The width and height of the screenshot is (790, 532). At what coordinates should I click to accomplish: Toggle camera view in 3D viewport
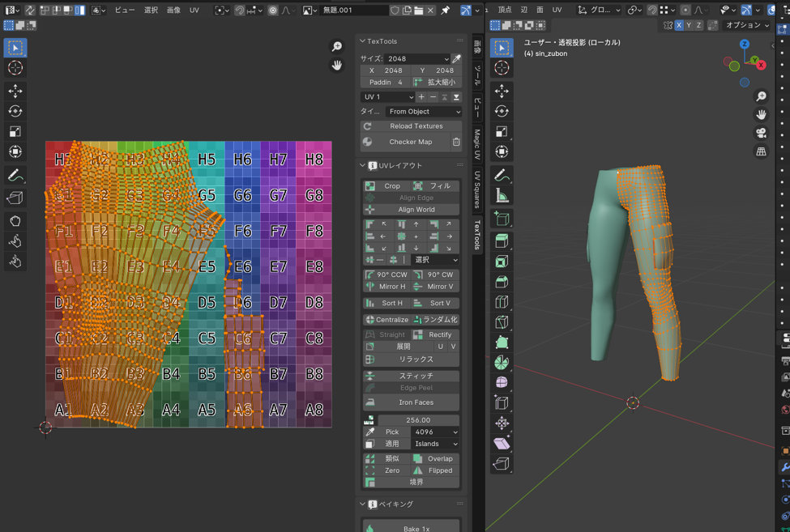point(762,133)
